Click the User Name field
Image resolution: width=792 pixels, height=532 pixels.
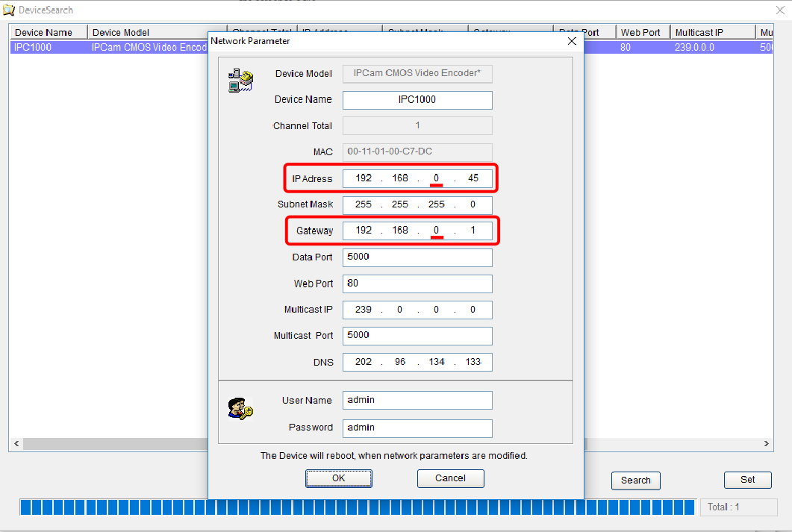(417, 401)
